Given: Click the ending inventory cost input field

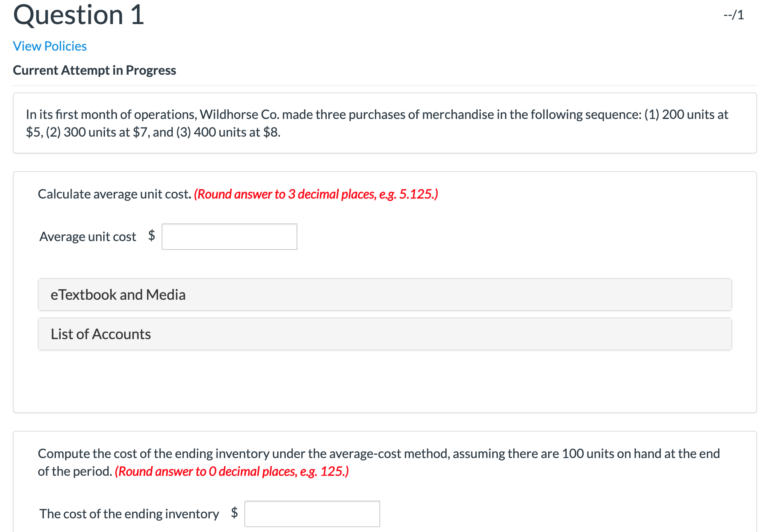Looking at the screenshot, I should coord(312,514).
